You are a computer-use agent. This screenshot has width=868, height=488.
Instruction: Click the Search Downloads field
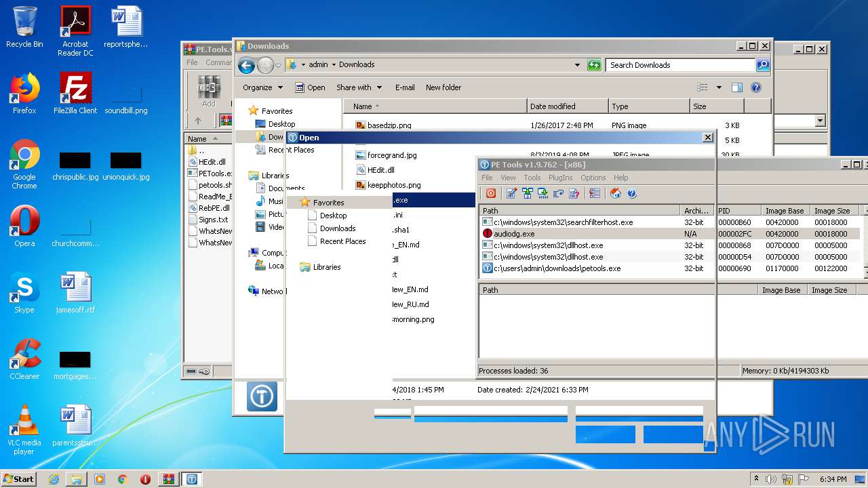[680, 65]
